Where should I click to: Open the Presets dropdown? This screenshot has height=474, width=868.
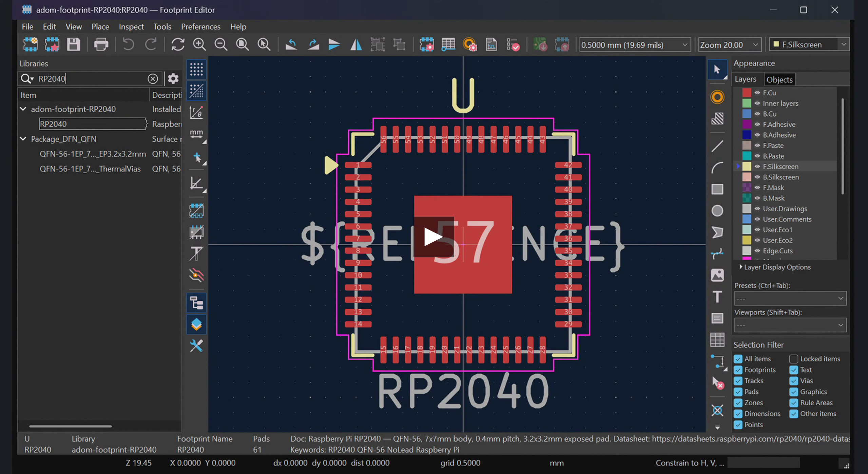click(790, 298)
